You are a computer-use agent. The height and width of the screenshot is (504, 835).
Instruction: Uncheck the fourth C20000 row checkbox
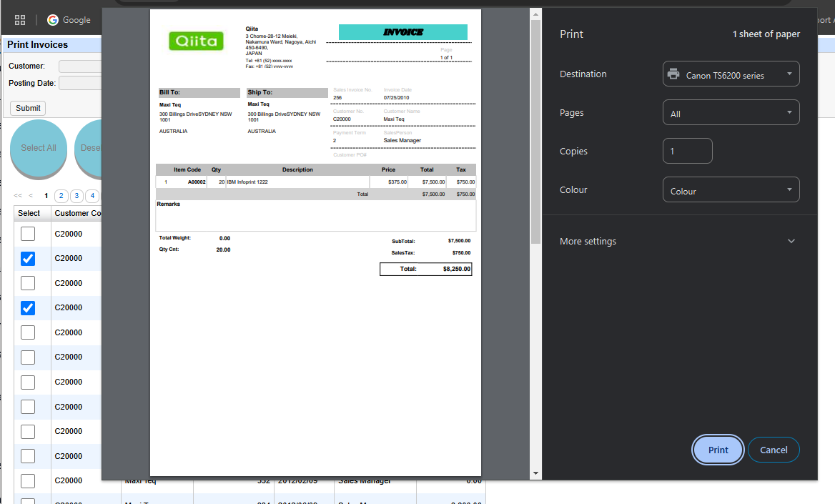[x=28, y=308]
